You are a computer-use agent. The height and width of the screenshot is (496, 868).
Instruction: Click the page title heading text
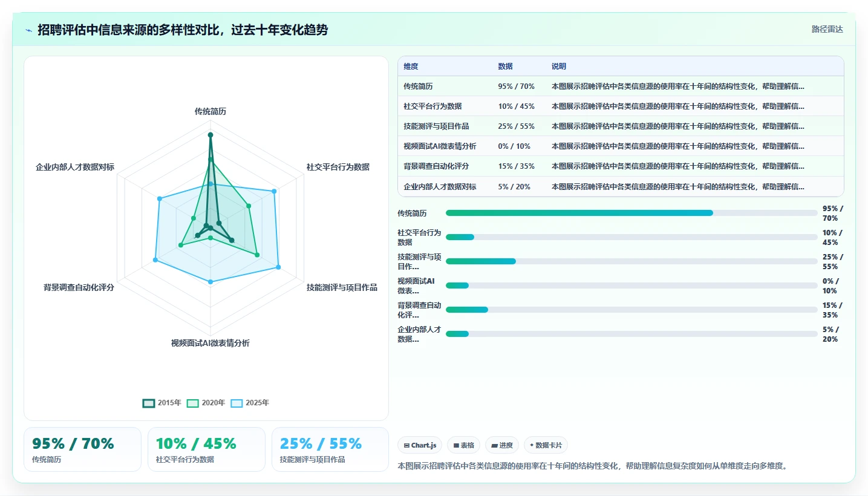(183, 30)
